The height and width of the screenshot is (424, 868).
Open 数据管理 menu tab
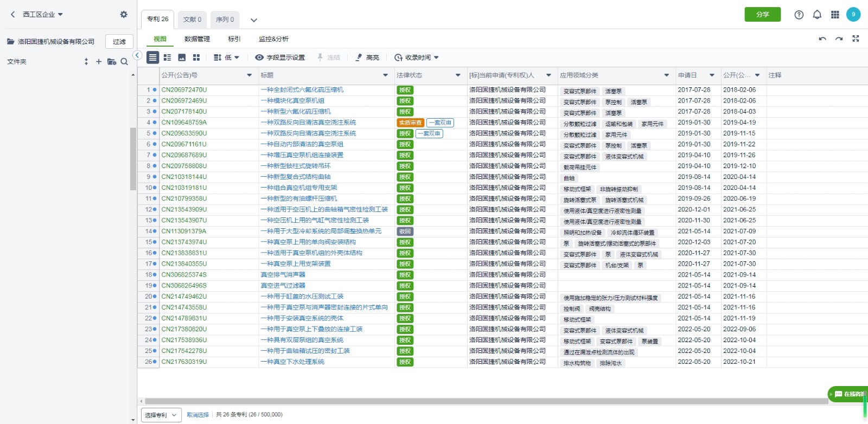197,39
